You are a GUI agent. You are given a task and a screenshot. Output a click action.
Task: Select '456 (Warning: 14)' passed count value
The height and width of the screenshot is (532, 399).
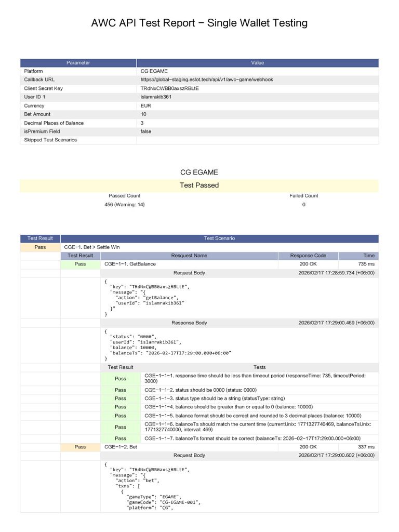(125, 205)
